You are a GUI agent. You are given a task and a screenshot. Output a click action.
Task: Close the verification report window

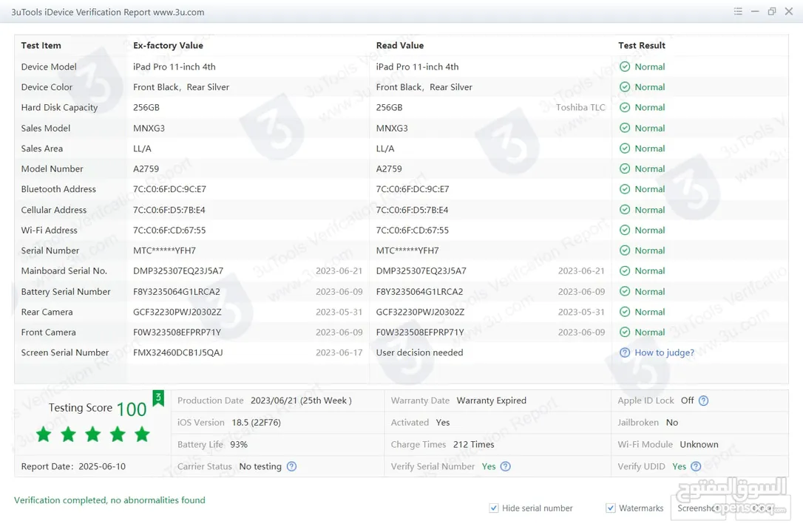pos(789,11)
